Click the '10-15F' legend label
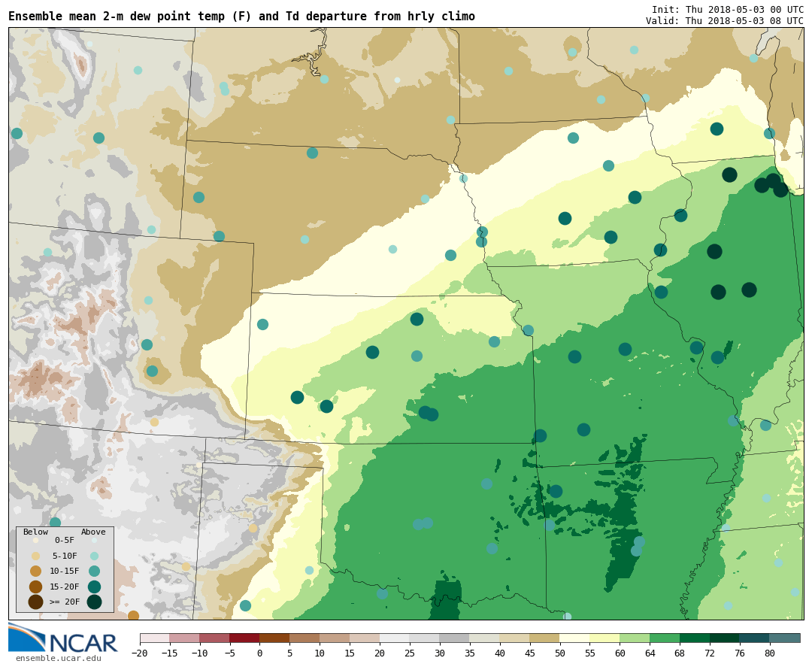 tap(64, 571)
